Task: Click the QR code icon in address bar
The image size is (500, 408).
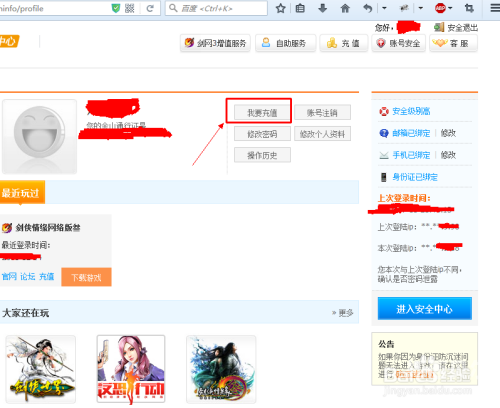Action: (129, 8)
